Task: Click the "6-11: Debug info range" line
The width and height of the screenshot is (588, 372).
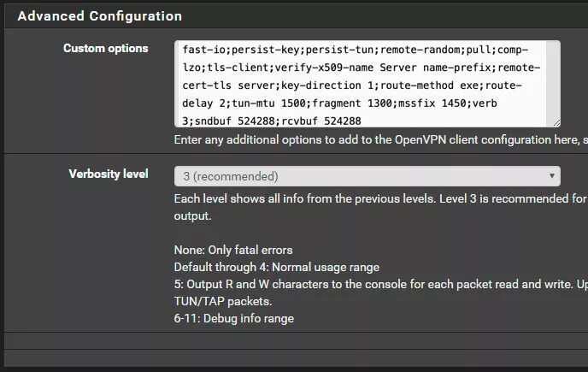Action: (x=233, y=319)
